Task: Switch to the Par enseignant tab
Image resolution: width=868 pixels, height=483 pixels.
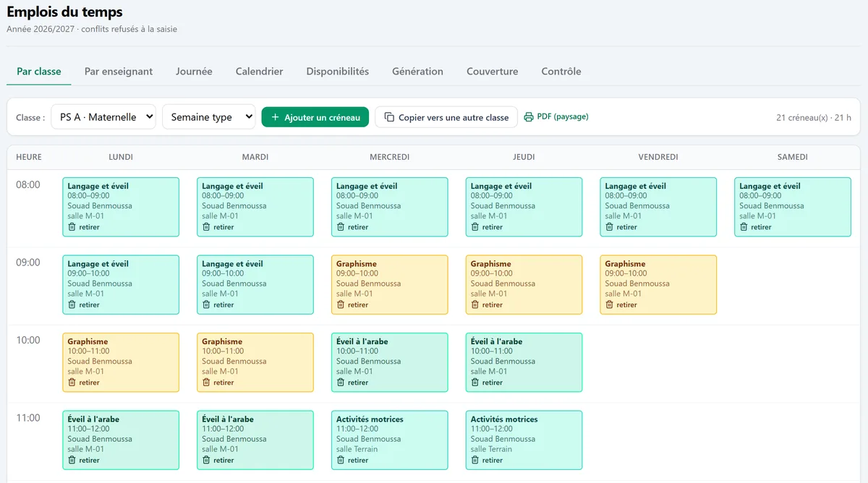Action: pyautogui.click(x=119, y=72)
